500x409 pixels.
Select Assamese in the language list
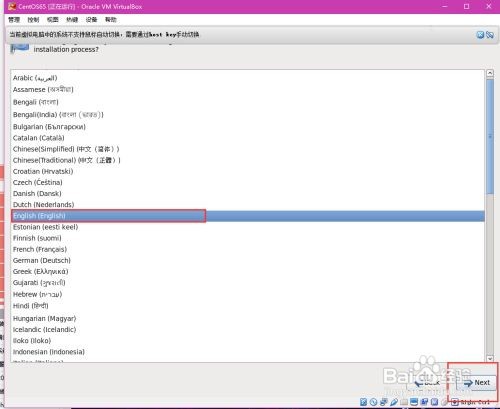[247, 90]
